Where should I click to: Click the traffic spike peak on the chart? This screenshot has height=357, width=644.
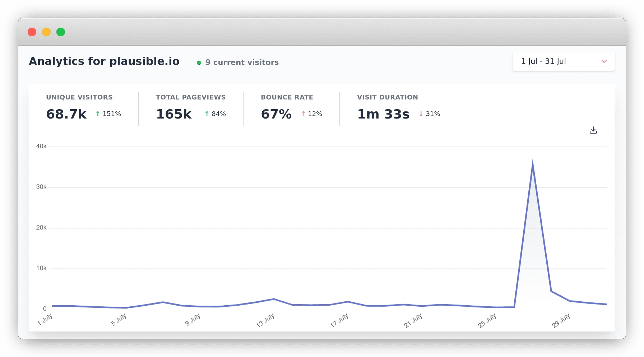click(532, 161)
